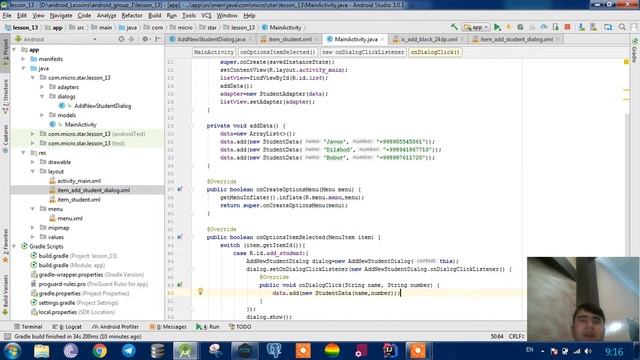Toggle the Logcat tool window
This screenshot has width=640, height=360.
pos(67,327)
